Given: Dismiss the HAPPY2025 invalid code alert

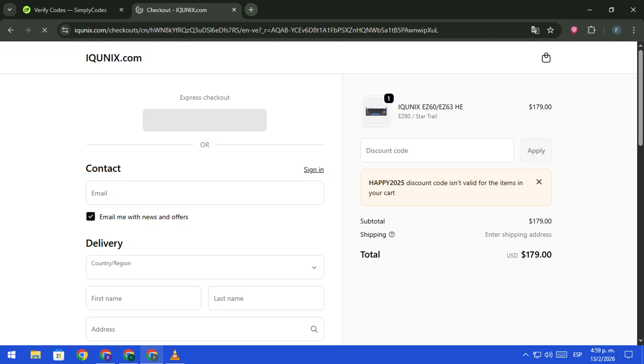Looking at the screenshot, I should pos(539,182).
